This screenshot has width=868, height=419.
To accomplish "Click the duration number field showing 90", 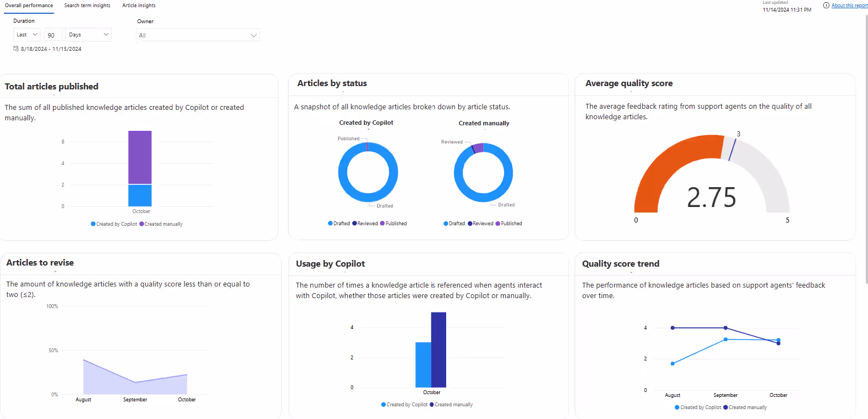I will coord(52,35).
